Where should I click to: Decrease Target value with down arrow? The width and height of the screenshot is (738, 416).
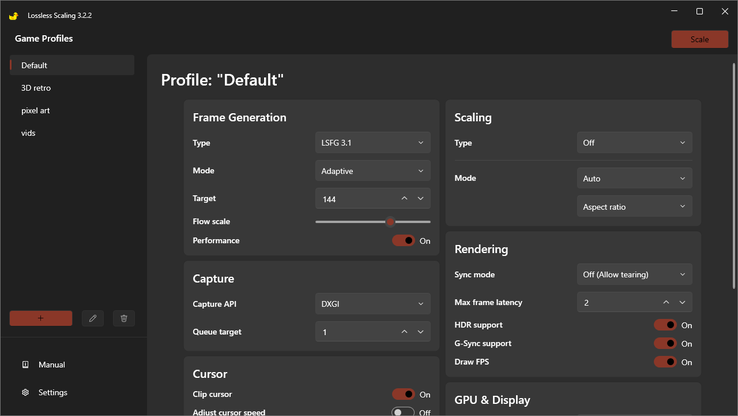(x=420, y=199)
